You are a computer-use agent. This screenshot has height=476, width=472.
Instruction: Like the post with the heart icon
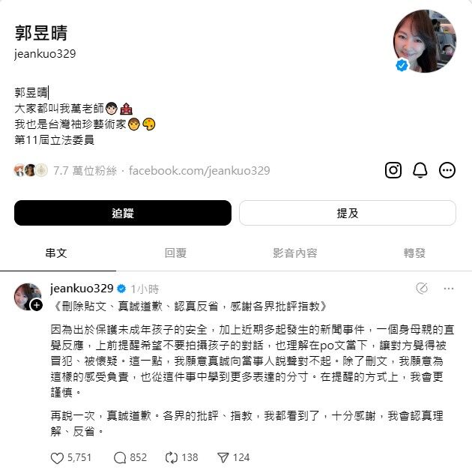[57, 458]
